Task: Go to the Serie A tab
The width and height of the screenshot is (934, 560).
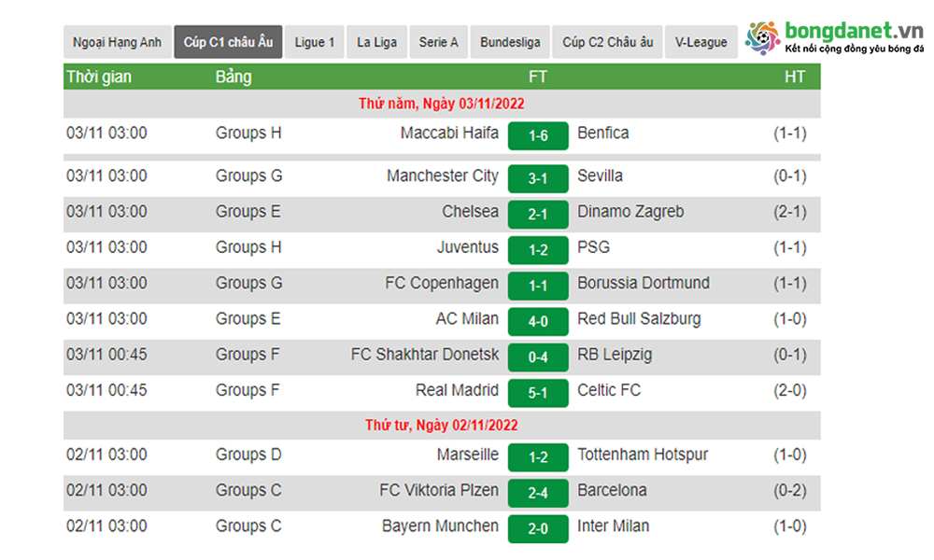Action: click(438, 42)
